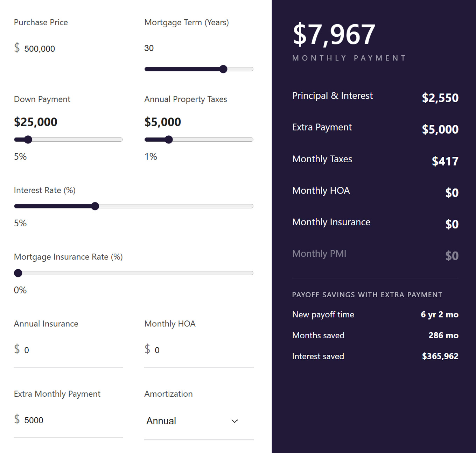Click the 0% Mortgage Insurance Rate label
Image resolution: width=476 pixels, height=453 pixels.
[20, 290]
